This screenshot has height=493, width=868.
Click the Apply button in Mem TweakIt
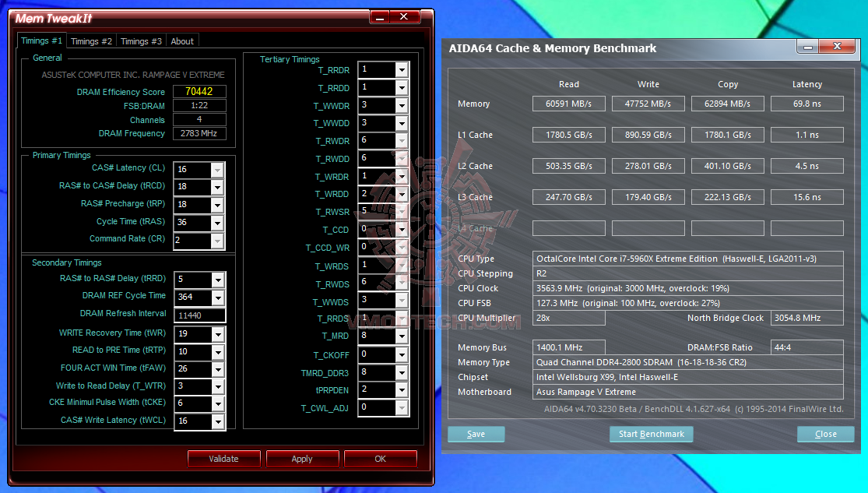302,459
